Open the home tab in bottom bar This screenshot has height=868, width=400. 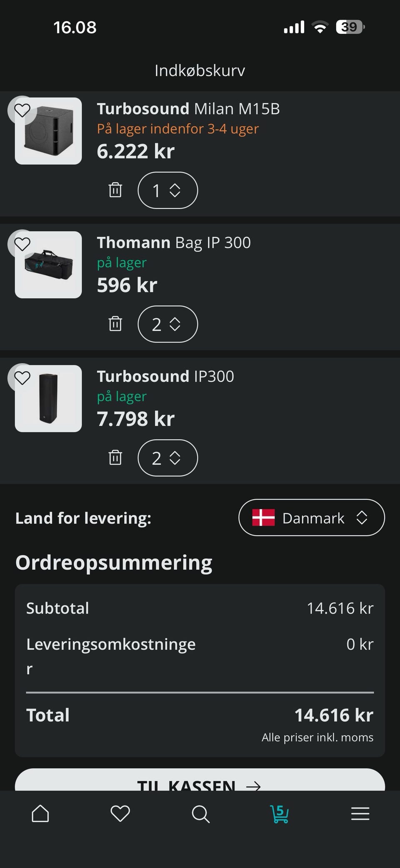[40, 813]
